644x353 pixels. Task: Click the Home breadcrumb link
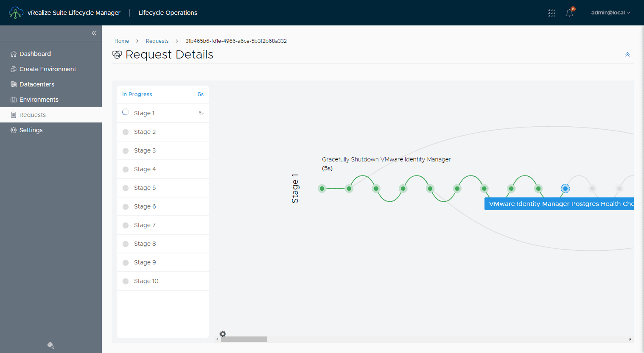[x=122, y=41]
